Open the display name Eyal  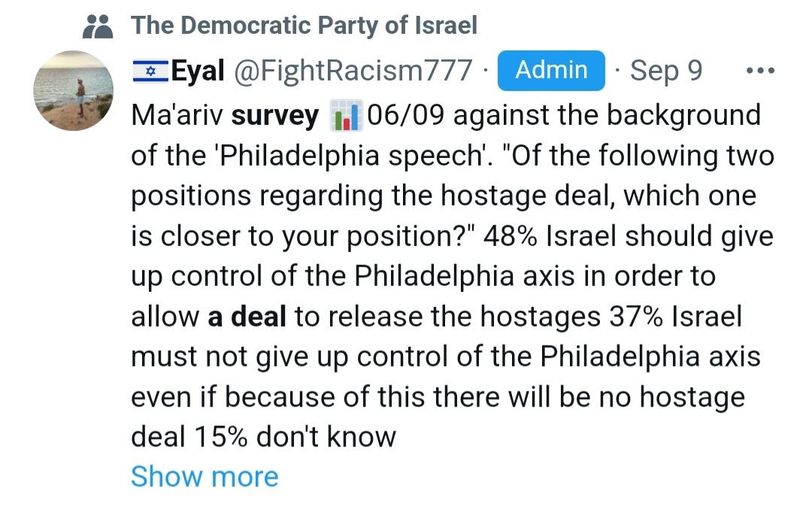[198, 71]
